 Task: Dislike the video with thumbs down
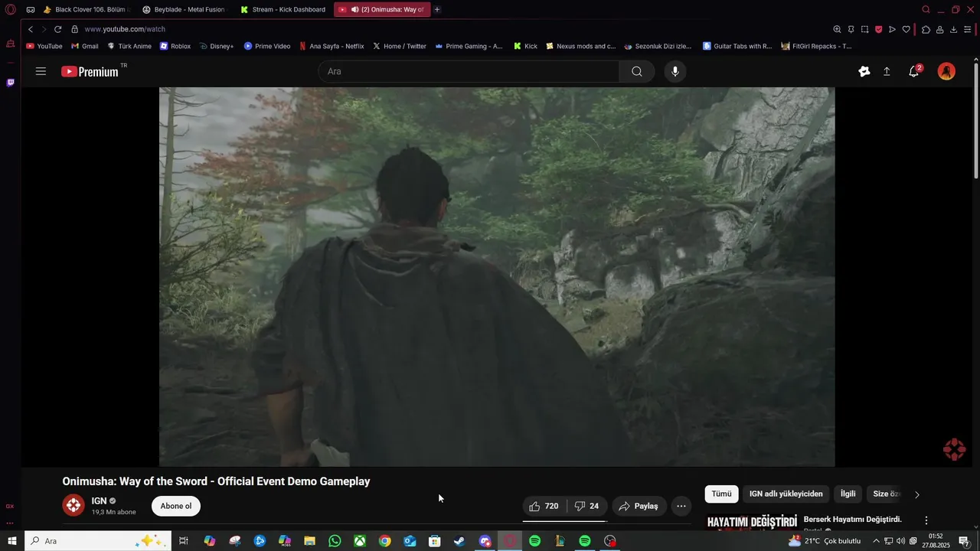click(587, 506)
